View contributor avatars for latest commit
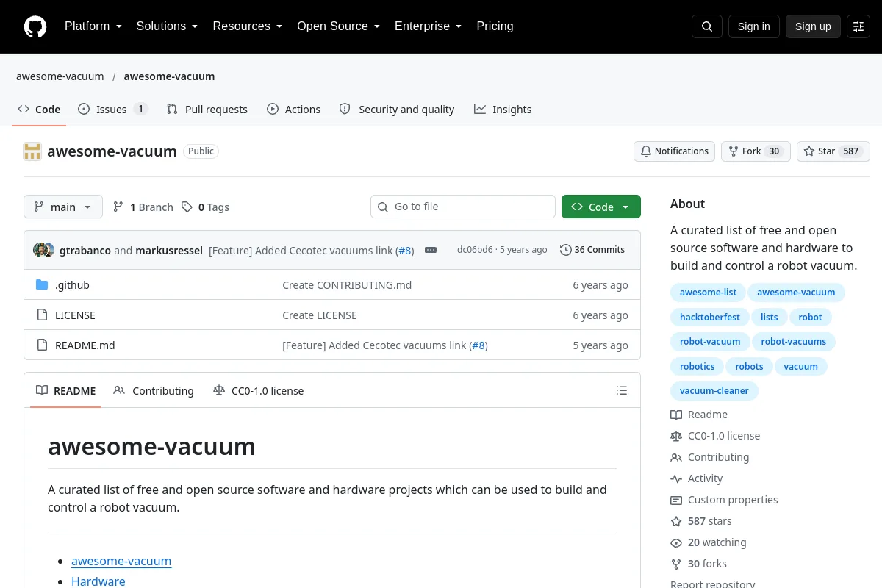Viewport: 882px width, 588px height. 43,250
